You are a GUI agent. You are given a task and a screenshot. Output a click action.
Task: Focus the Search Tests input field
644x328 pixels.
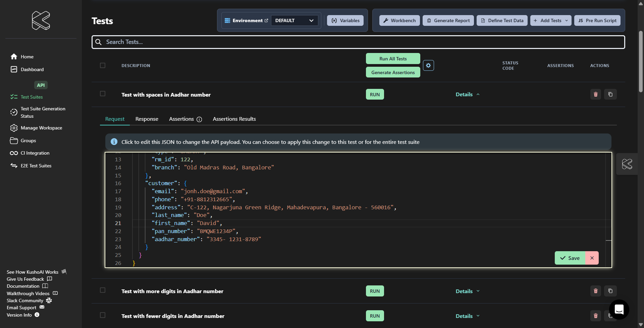click(358, 42)
